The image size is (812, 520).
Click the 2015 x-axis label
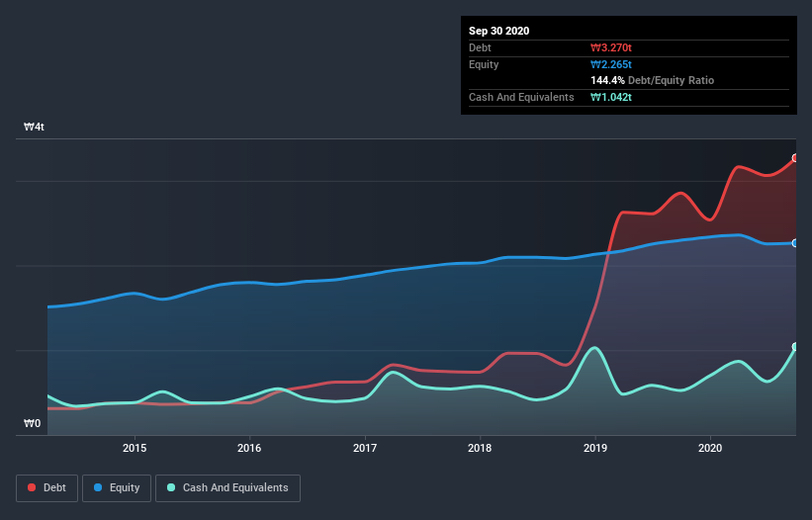[135, 448]
